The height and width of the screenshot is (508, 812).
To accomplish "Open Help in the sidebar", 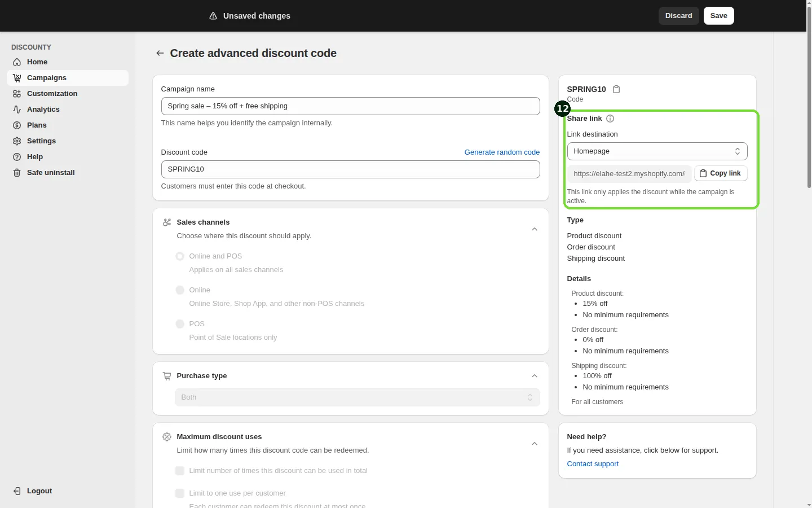I will coord(68,157).
